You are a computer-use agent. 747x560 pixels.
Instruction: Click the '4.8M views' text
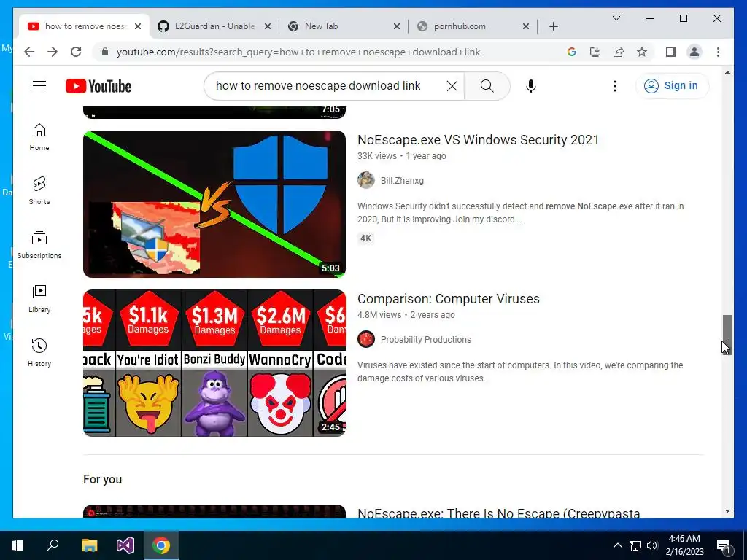[379, 315]
